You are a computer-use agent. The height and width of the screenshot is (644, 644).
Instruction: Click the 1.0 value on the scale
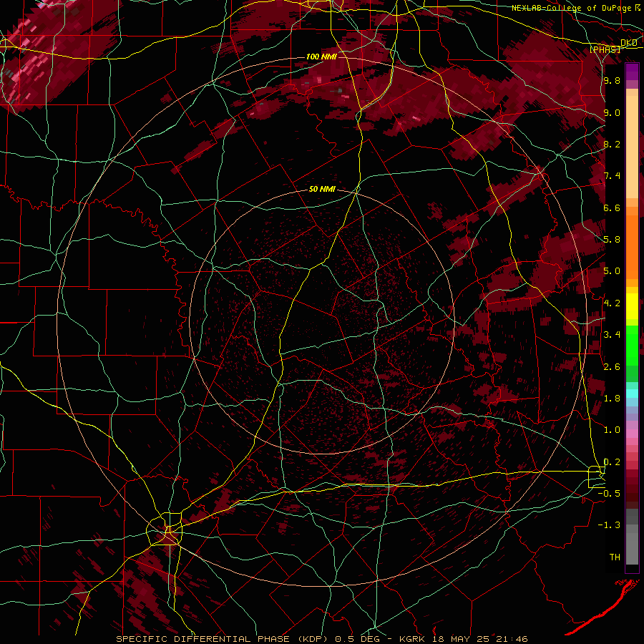click(x=612, y=430)
